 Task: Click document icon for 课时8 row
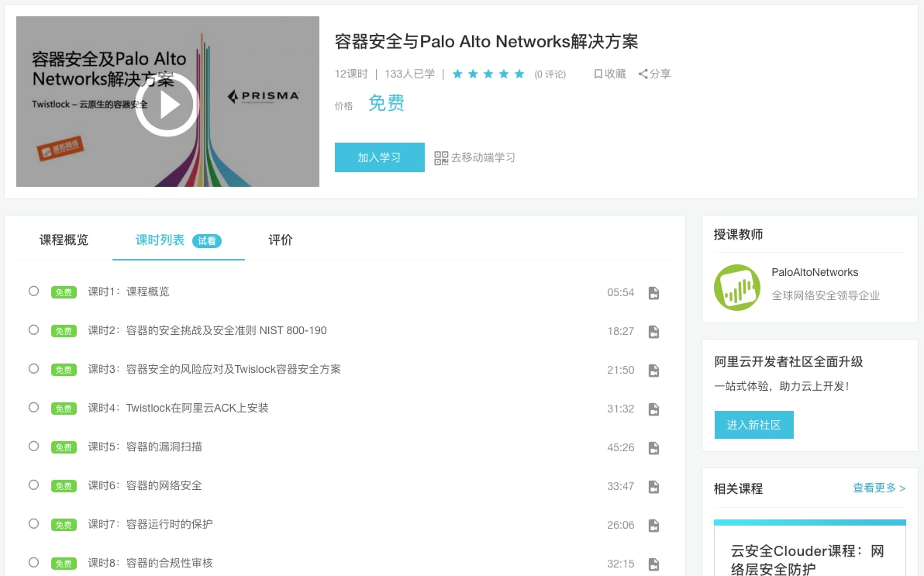coord(653,564)
